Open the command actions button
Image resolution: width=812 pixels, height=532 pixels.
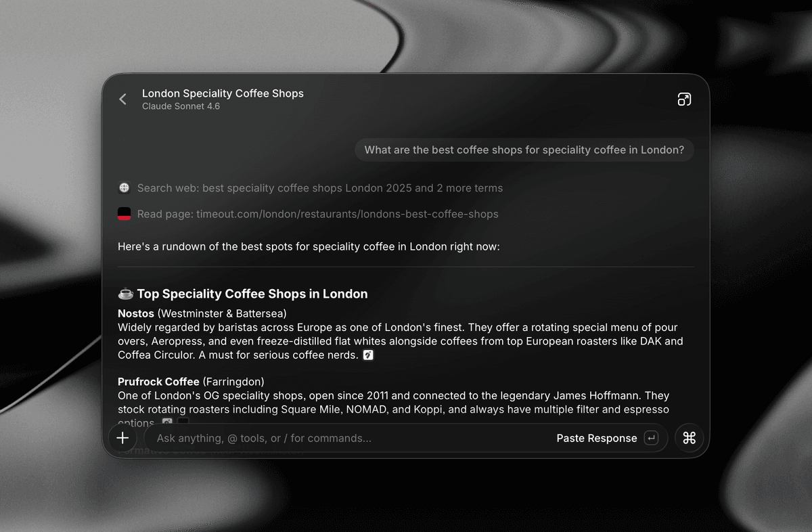(x=690, y=438)
